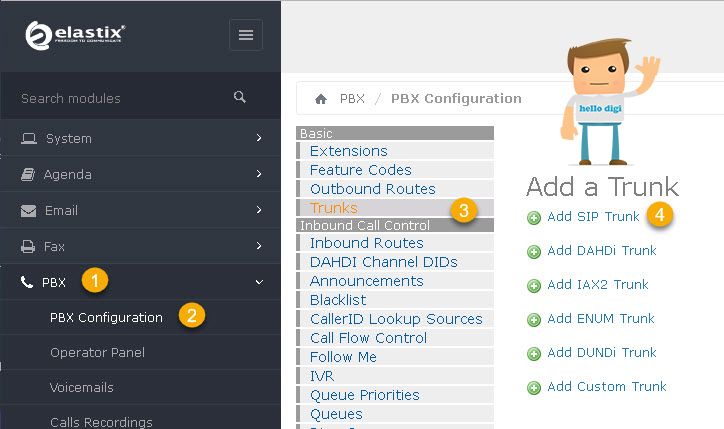This screenshot has height=429, width=724.
Task: Expand the System menu chevron
Action: pos(259,138)
